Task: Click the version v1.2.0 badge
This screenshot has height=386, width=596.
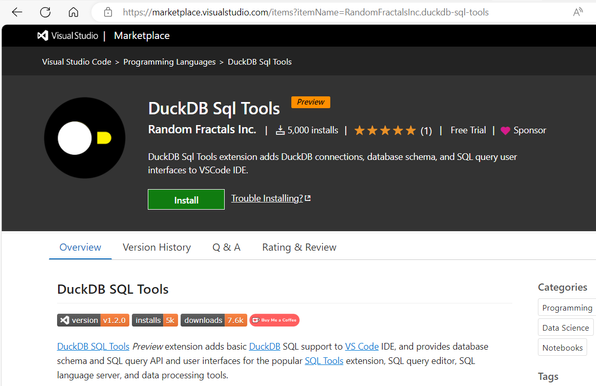Action: (x=93, y=320)
